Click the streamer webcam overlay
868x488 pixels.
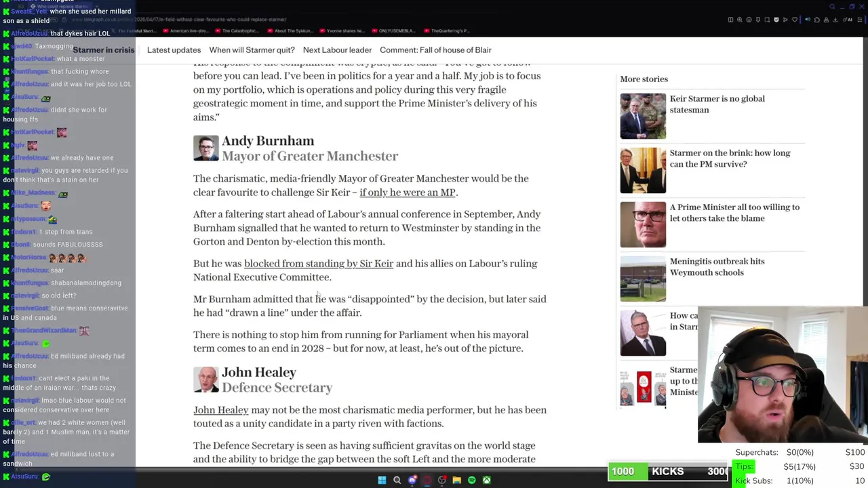click(x=783, y=375)
